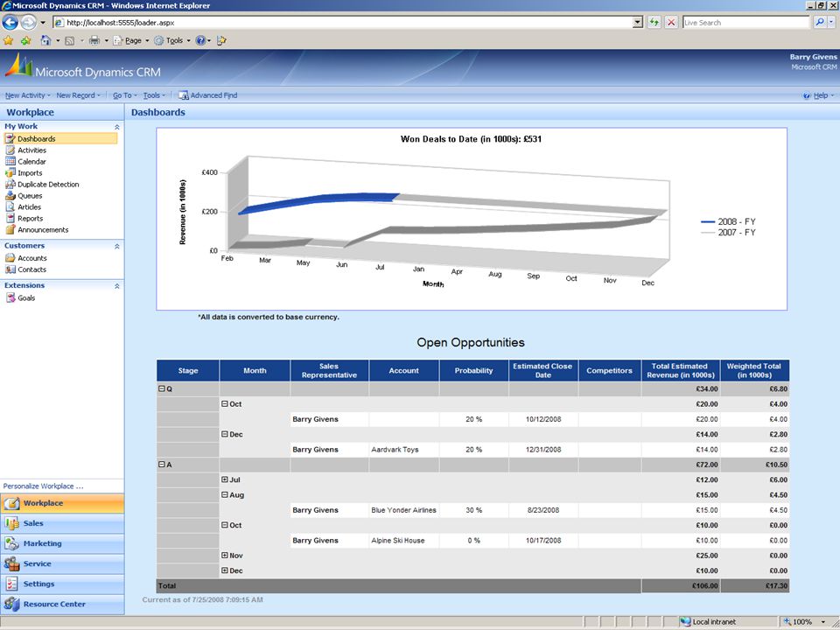
Task: Click the browser Back arrow button
Action: click(10, 23)
